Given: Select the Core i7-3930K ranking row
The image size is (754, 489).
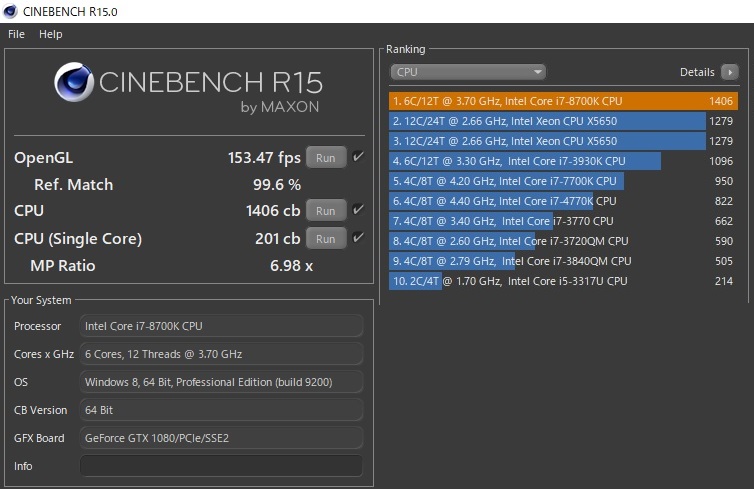Looking at the screenshot, I should pos(563,161).
